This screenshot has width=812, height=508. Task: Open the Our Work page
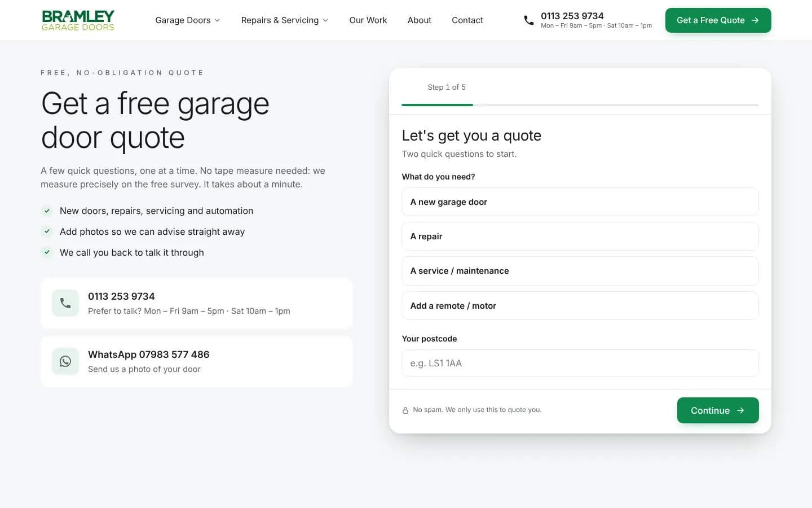(368, 20)
